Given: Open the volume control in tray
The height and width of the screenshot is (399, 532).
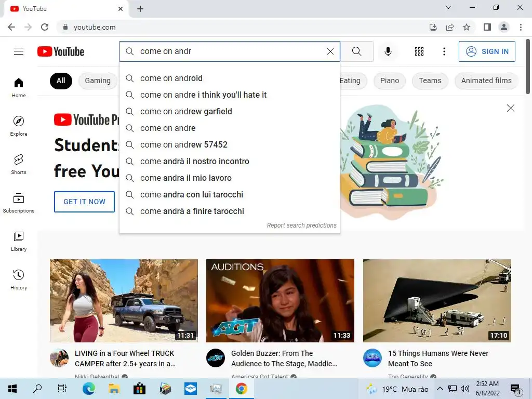Looking at the screenshot, I should point(464,389).
